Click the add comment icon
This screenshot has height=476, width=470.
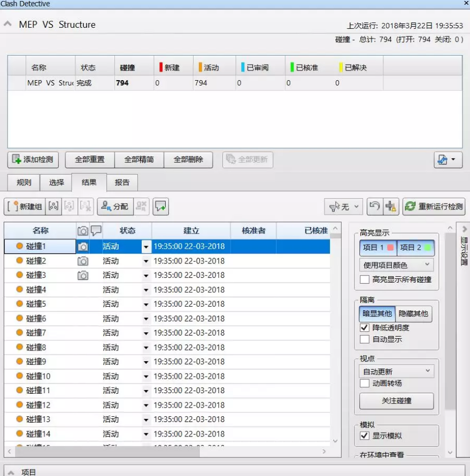coord(161,207)
